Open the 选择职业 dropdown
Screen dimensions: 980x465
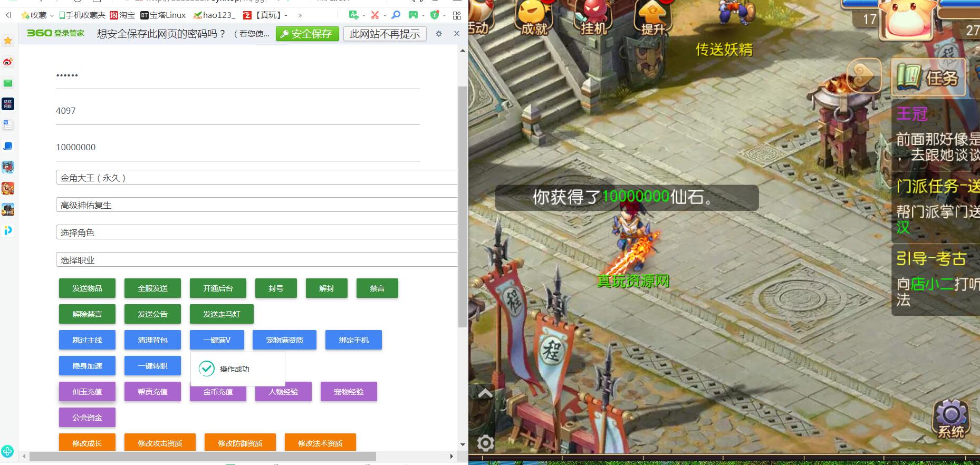pyautogui.click(x=256, y=260)
